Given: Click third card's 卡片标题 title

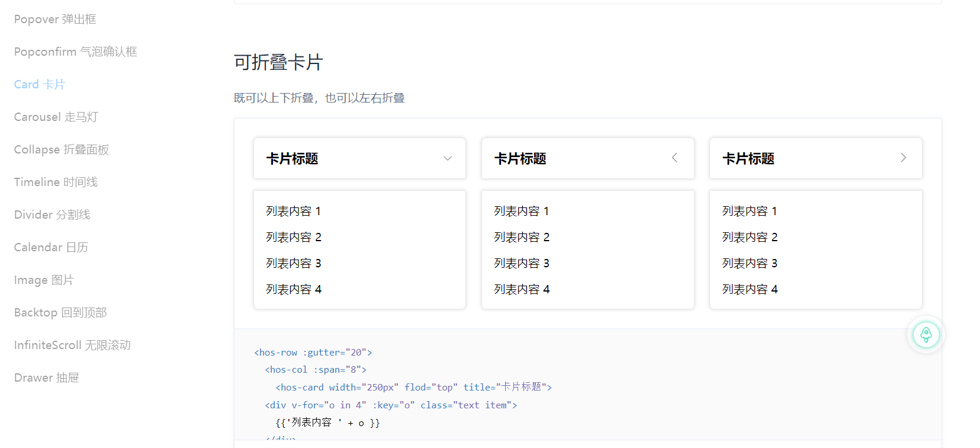Looking at the screenshot, I should [748, 159].
